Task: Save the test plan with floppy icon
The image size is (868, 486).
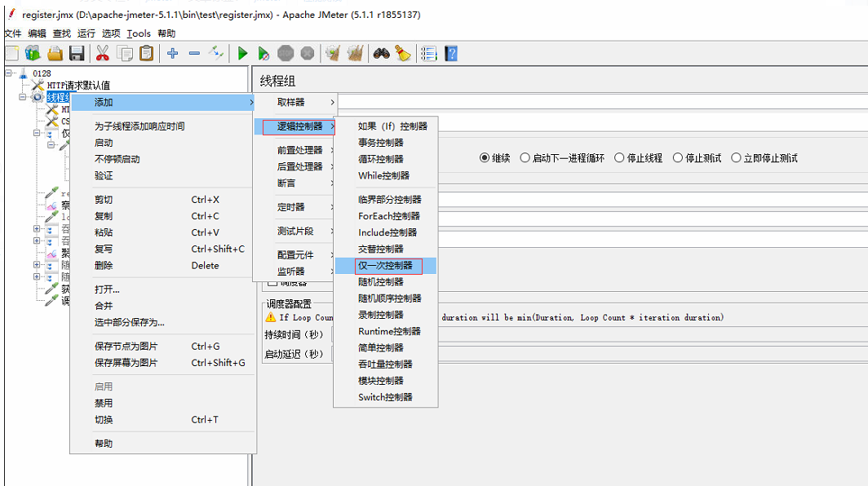Action: 77,54
